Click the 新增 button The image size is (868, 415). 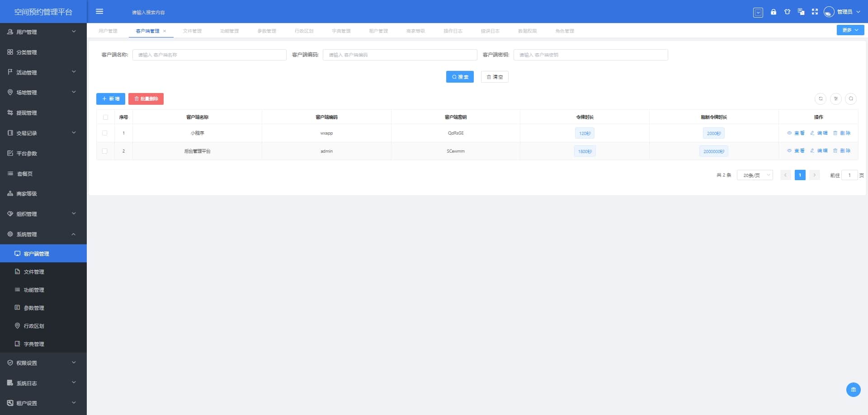point(111,98)
